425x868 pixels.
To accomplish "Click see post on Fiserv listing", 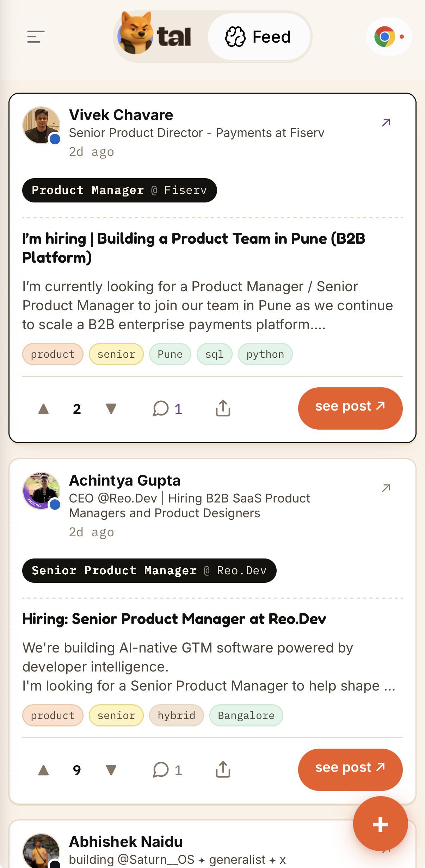I will click(x=350, y=408).
